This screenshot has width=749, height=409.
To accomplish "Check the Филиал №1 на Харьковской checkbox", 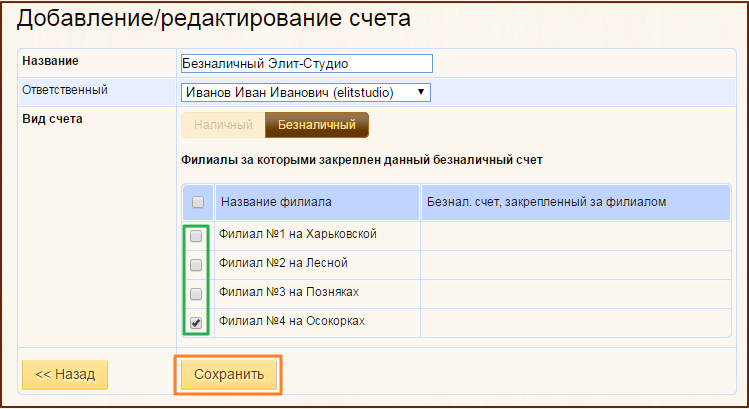I will [x=196, y=236].
